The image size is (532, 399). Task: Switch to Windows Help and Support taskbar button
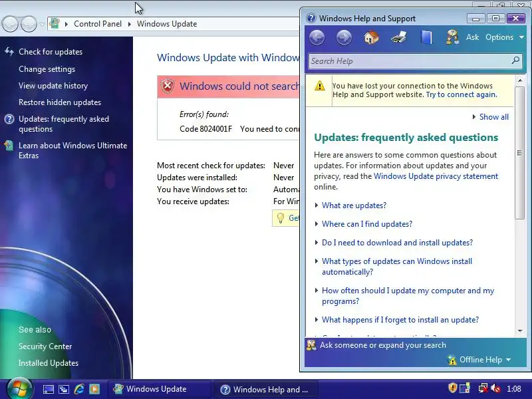tap(266, 389)
